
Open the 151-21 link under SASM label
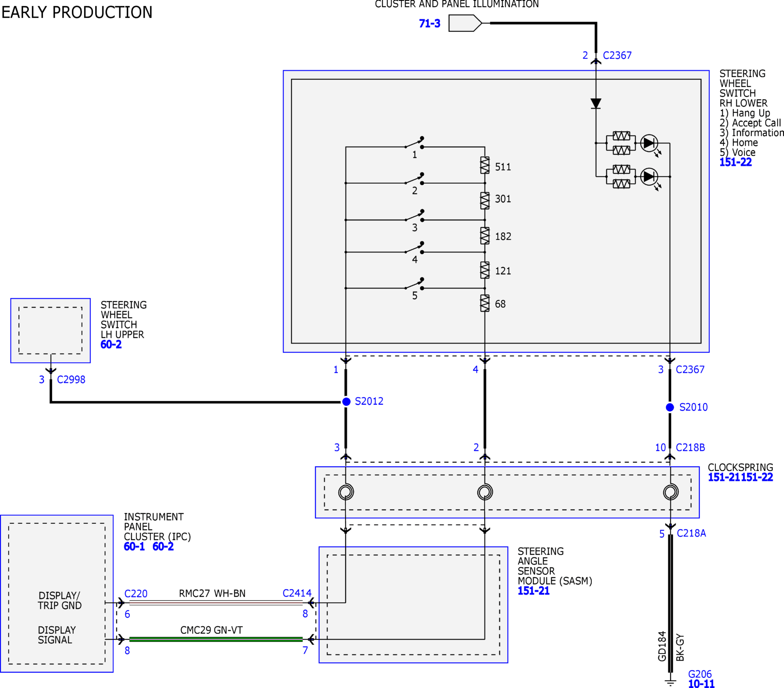click(534, 590)
